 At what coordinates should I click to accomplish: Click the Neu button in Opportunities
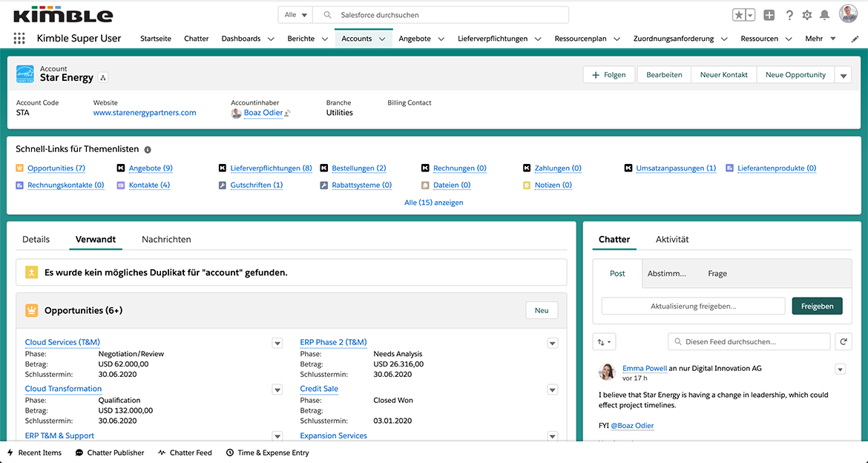(x=542, y=311)
